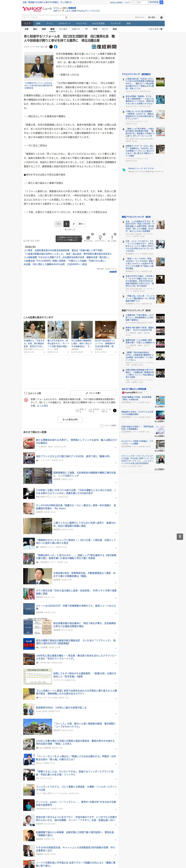Play video ranking item 1 thumbnail
Image resolution: width=186 pixels, height=868 pixels.
click(160, 318)
